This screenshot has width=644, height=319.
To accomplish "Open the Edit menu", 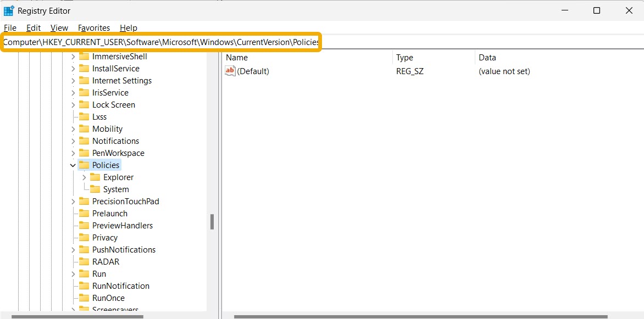I will point(34,27).
